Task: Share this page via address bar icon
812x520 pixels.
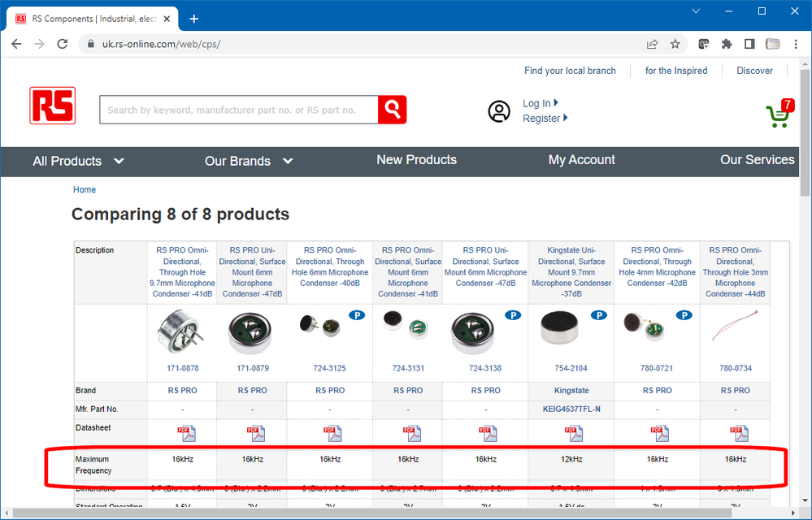Action: tap(652, 44)
